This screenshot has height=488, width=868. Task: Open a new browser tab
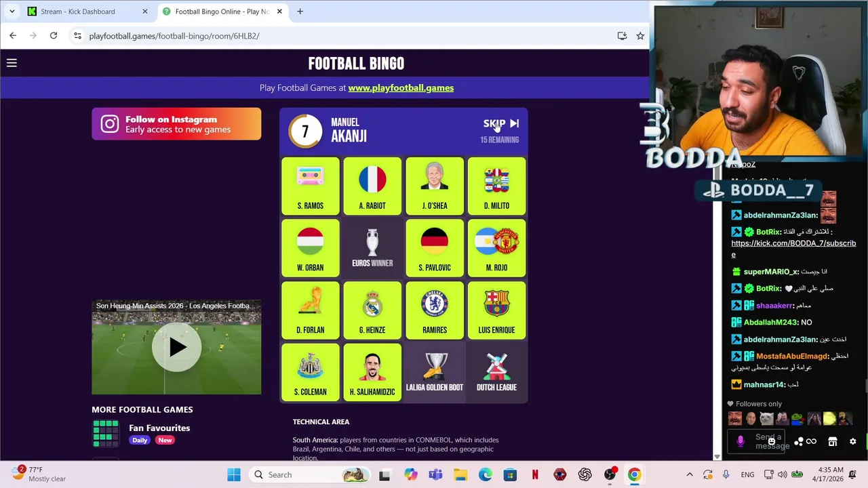coord(300,12)
